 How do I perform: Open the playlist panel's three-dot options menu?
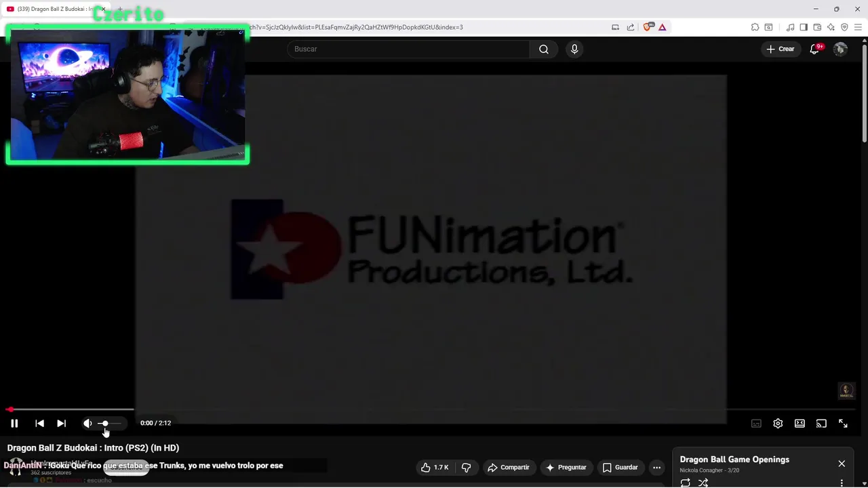842,483
